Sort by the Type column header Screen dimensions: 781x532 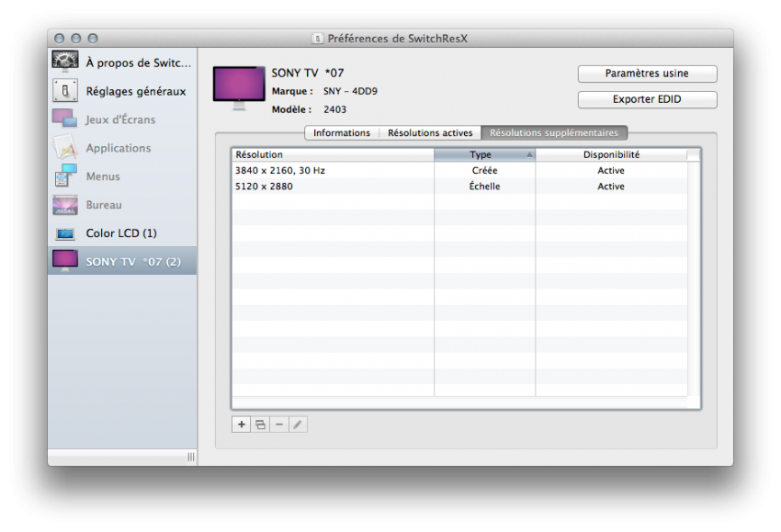coord(484,155)
